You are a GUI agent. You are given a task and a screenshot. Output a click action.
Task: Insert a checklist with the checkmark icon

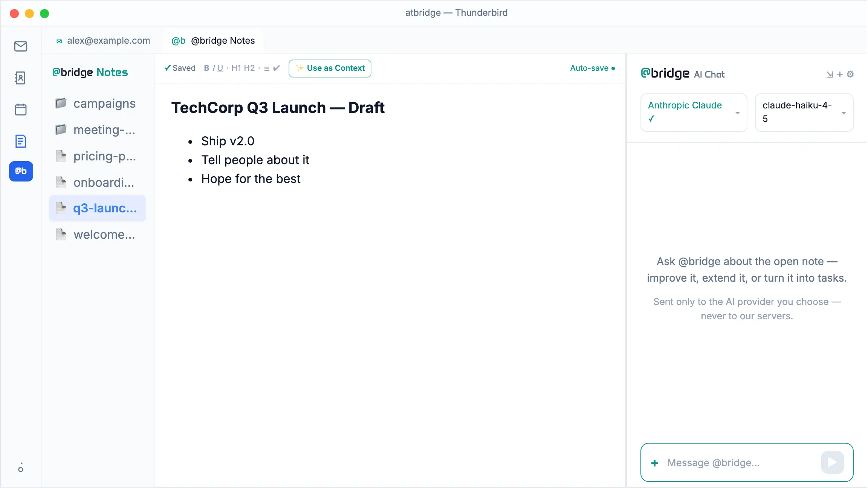[277, 68]
